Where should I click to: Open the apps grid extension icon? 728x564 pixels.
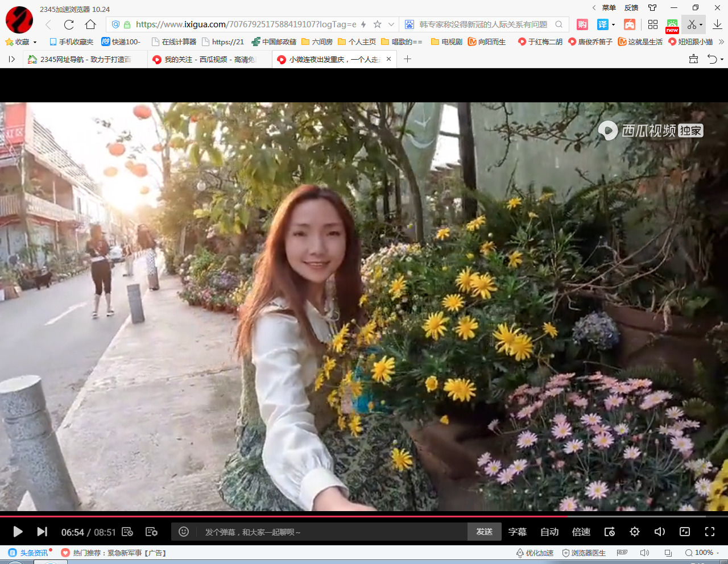653,24
